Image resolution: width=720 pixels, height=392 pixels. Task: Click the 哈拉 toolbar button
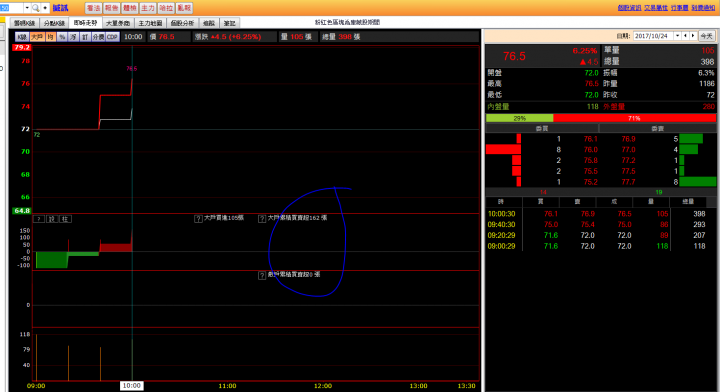click(x=166, y=8)
